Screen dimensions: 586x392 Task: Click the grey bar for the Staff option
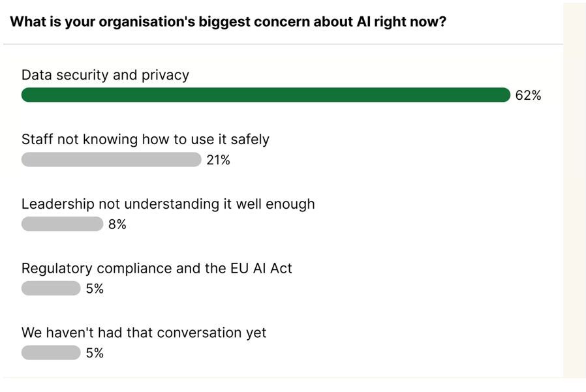pos(111,160)
